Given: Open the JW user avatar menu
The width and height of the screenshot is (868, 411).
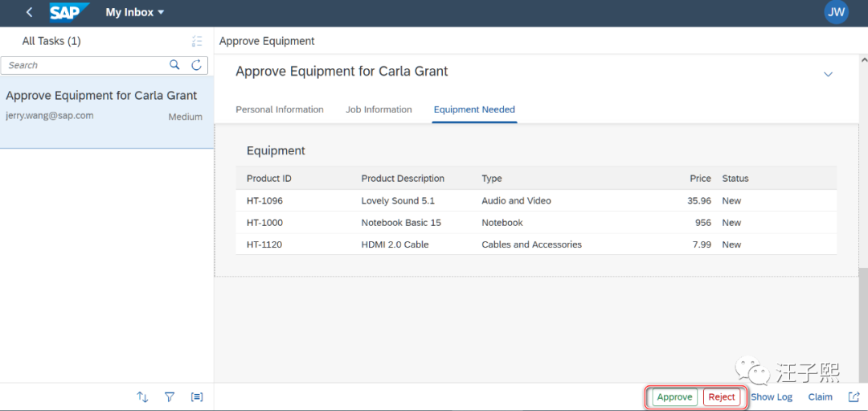Looking at the screenshot, I should click(836, 12).
